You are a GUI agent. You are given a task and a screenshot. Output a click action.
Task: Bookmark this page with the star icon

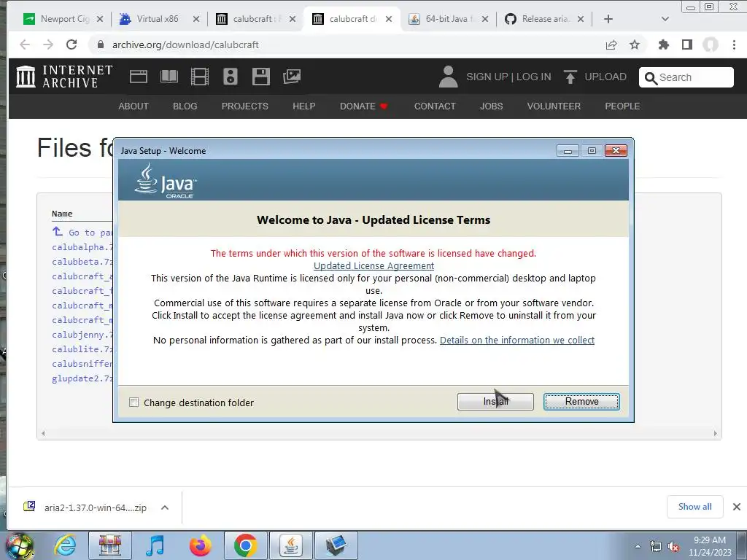pyautogui.click(x=635, y=44)
